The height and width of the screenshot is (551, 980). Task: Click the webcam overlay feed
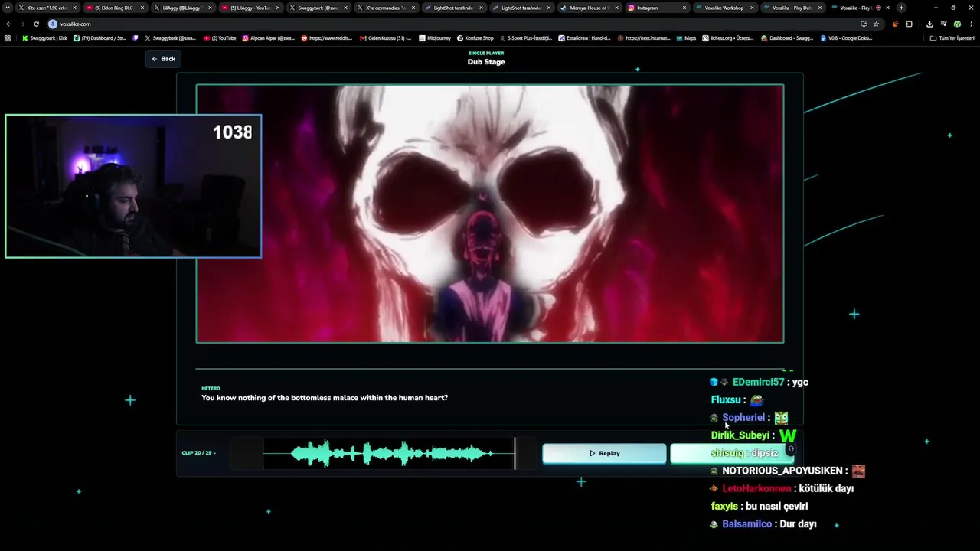(133, 186)
